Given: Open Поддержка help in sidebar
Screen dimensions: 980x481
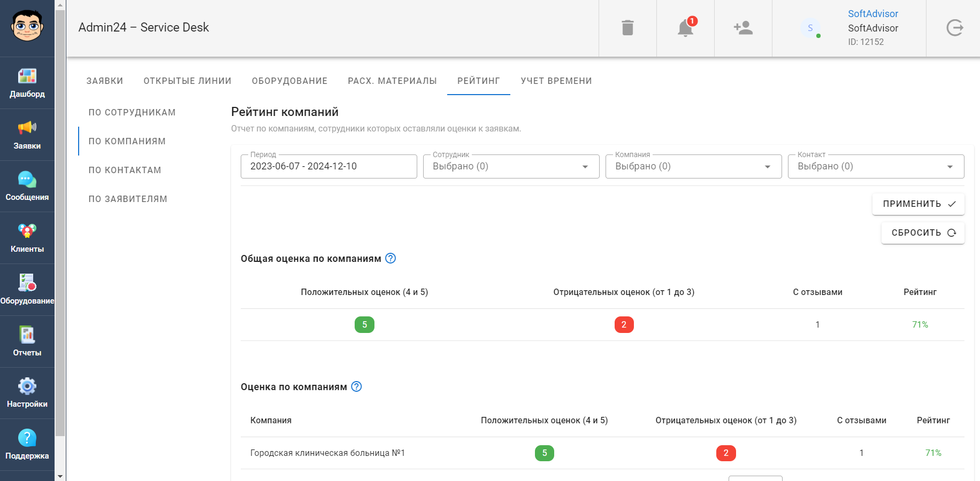Looking at the screenshot, I should (27, 445).
